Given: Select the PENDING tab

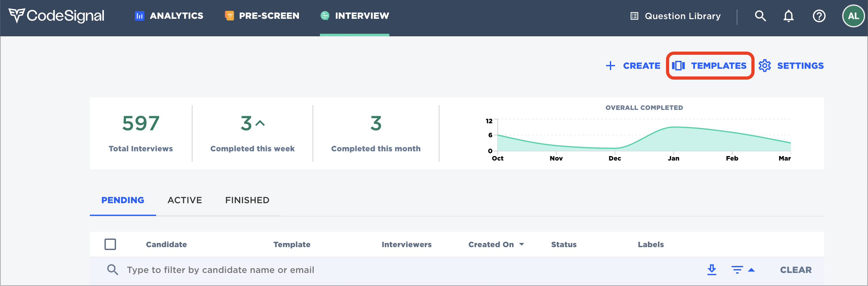Looking at the screenshot, I should click(x=123, y=200).
